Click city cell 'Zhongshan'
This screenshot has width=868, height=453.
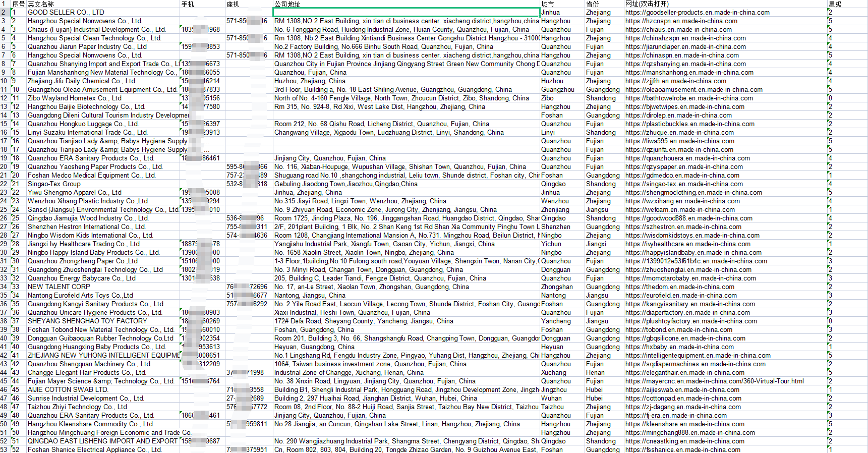[x=562, y=287]
